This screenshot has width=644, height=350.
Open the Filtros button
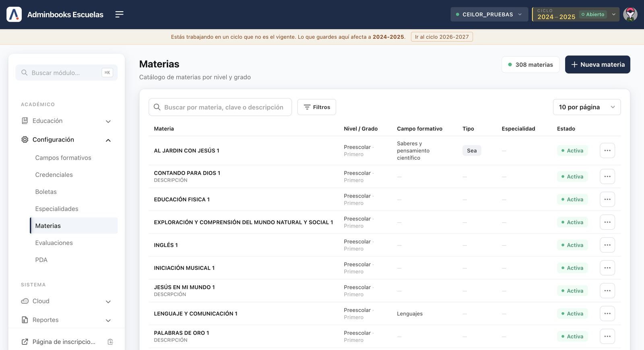317,107
